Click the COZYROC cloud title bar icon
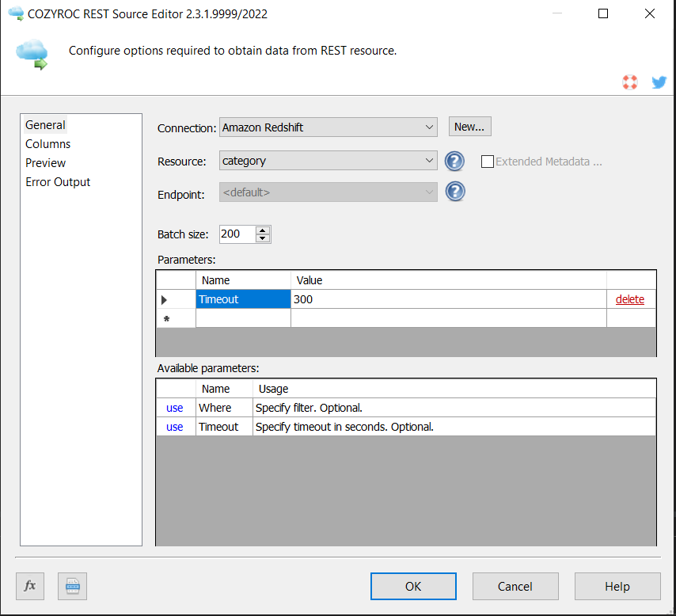Screen dimensions: 676x616 pyautogui.click(x=16, y=13)
